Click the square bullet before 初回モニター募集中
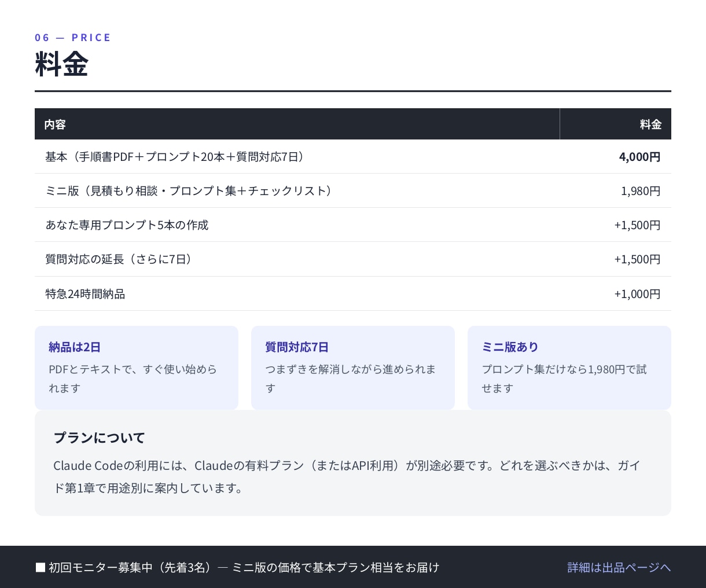The image size is (706, 588). tap(41, 567)
